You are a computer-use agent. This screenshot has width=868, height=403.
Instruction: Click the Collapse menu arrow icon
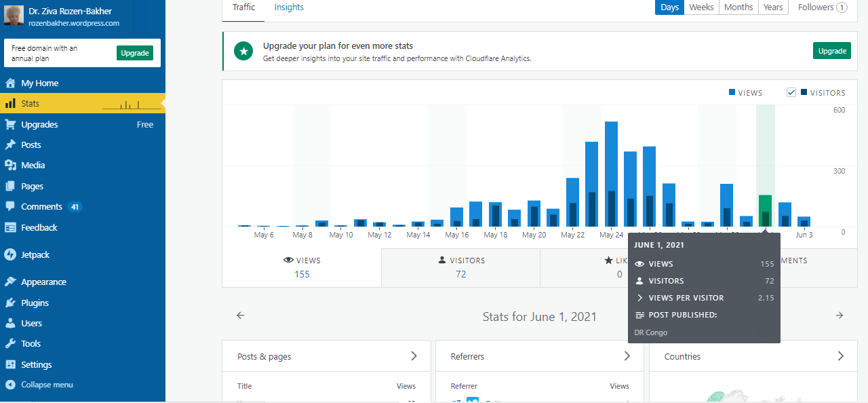tap(10, 385)
